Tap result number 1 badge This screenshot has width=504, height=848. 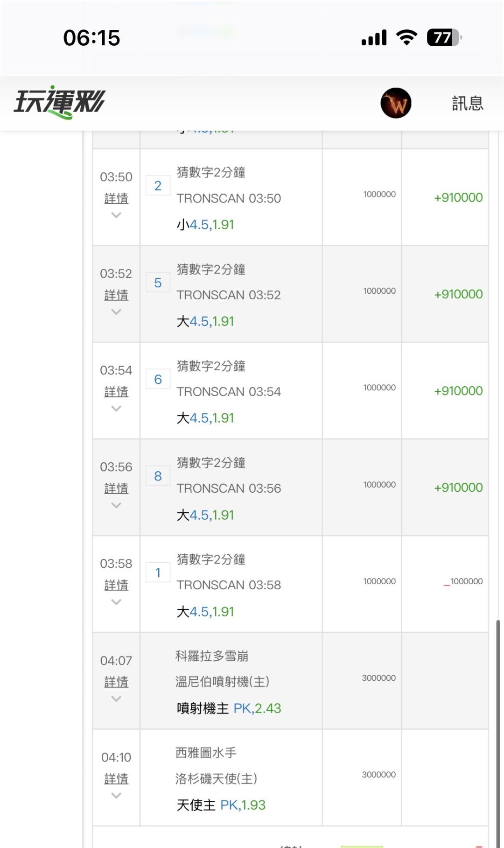pos(158,572)
